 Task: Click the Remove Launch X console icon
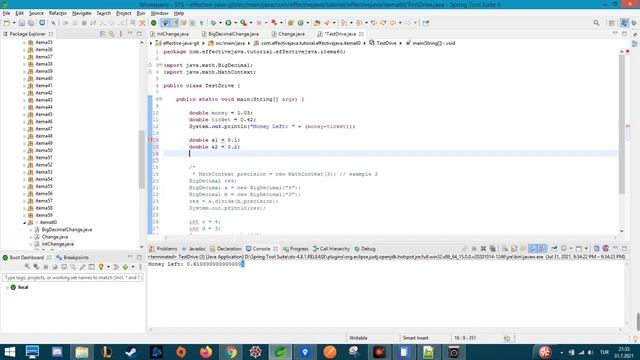point(483,249)
